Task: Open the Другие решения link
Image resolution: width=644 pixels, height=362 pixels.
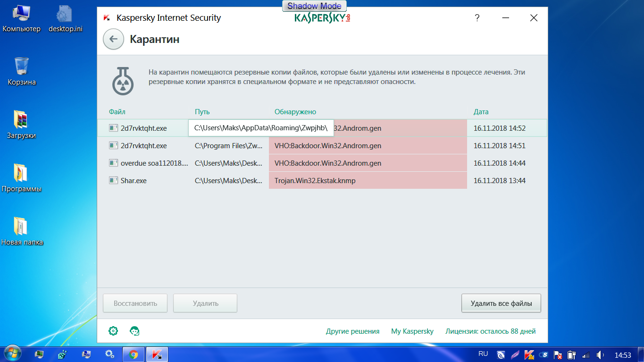Action: point(353,331)
